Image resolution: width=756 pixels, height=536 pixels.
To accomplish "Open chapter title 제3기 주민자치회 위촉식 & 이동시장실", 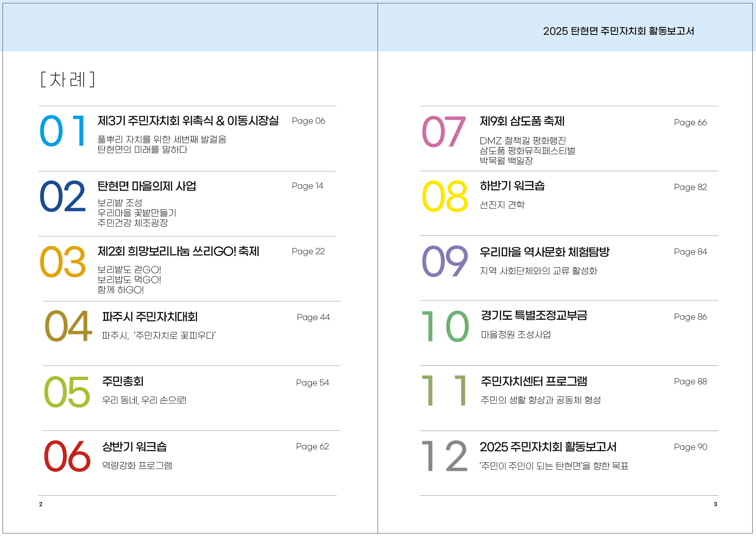I will [188, 121].
